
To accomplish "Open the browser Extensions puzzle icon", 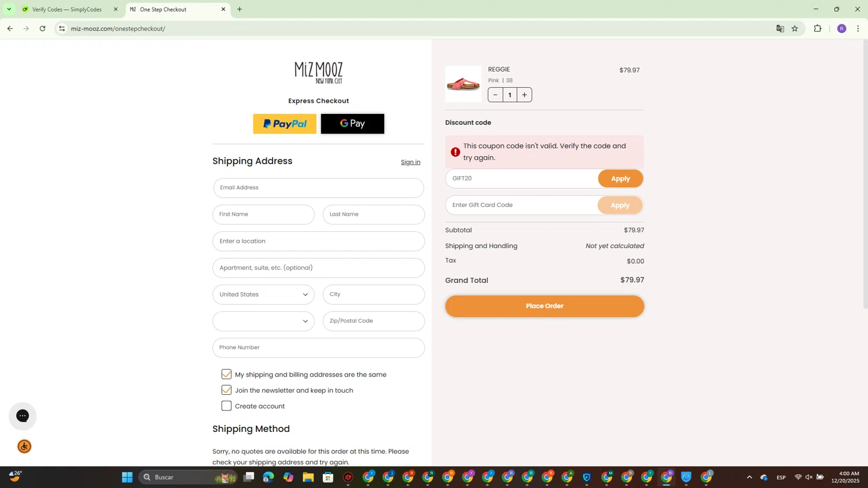I will click(818, 28).
